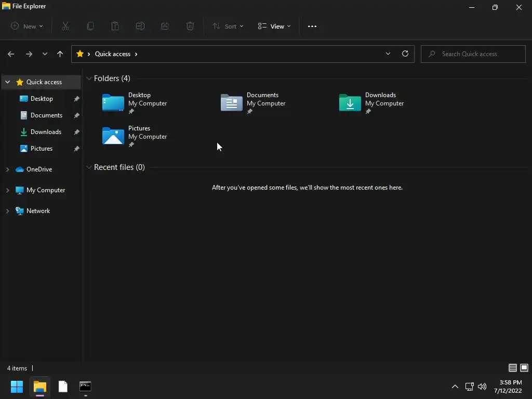This screenshot has height=399, width=532.
Task: Select the Desktop folder tile
Action: tap(135, 103)
